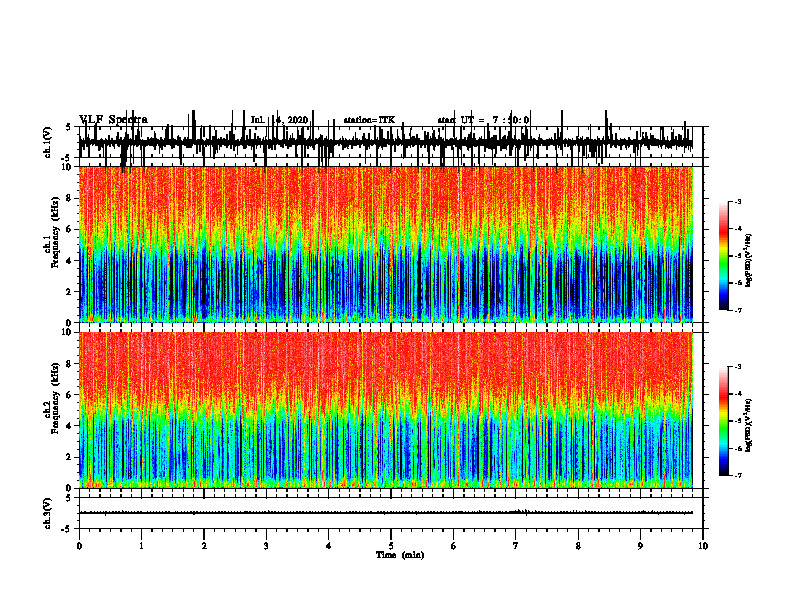792x612 pixels.
Task: Click the "4" minute time axis tick label
Action: click(329, 546)
